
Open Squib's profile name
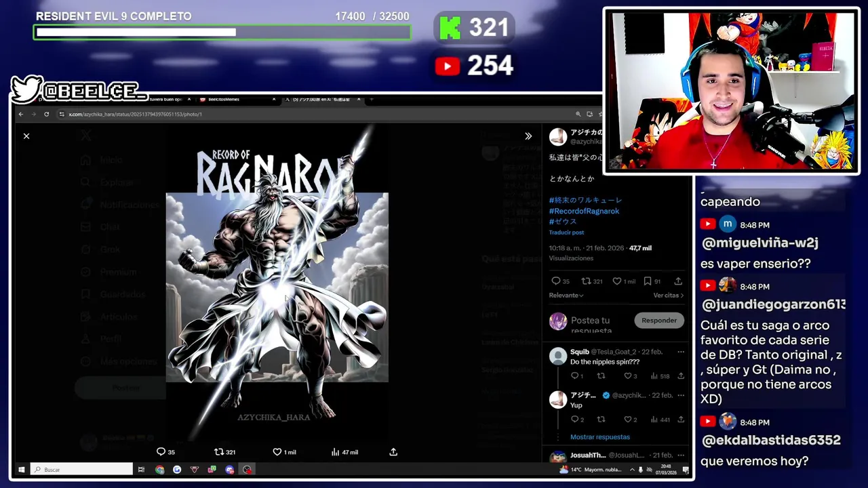pyautogui.click(x=580, y=352)
